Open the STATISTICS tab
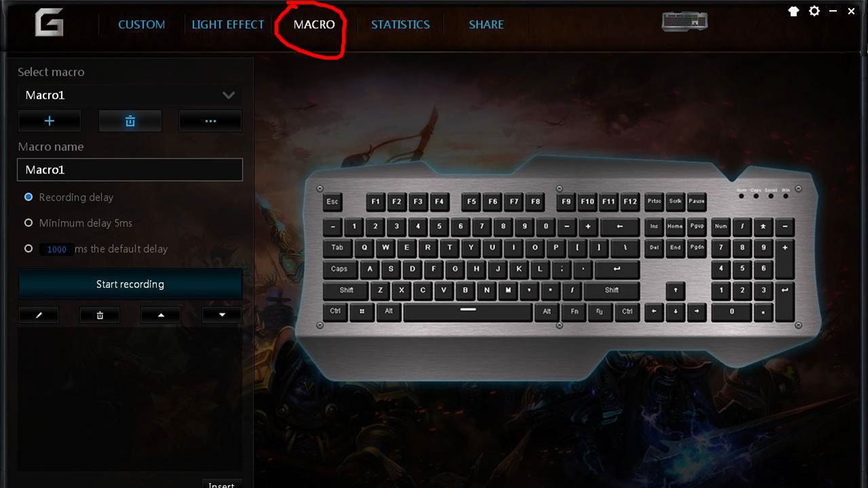Viewport: 868px width, 488px height. point(400,24)
